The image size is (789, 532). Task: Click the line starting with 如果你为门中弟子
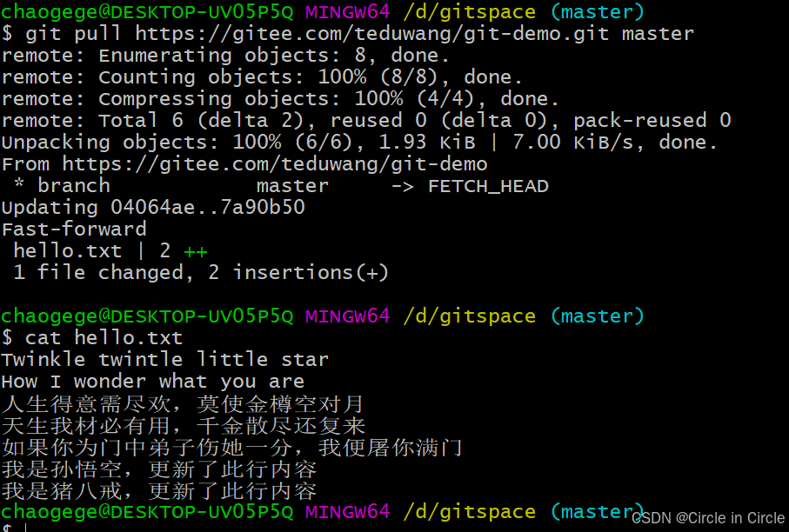[x=231, y=449]
